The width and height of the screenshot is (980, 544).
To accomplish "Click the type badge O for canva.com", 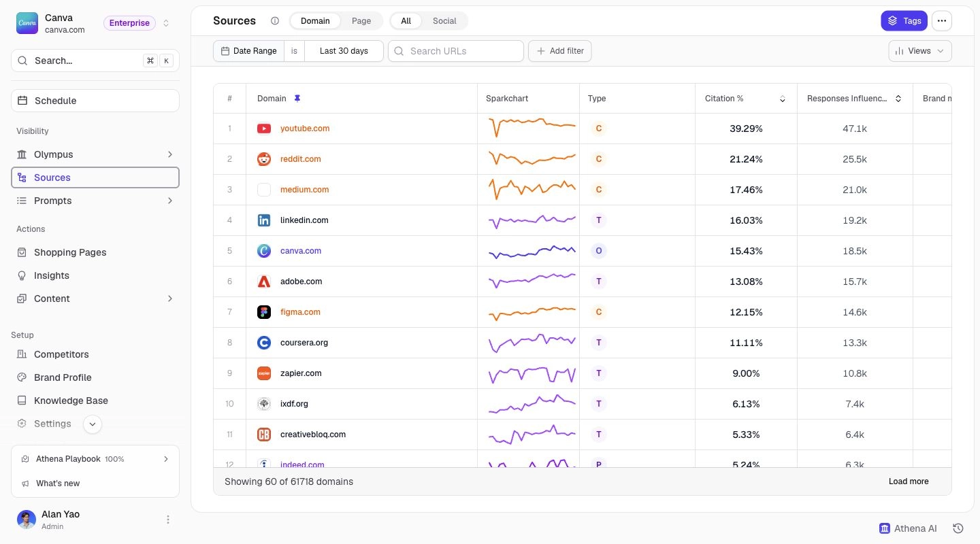I will [599, 251].
